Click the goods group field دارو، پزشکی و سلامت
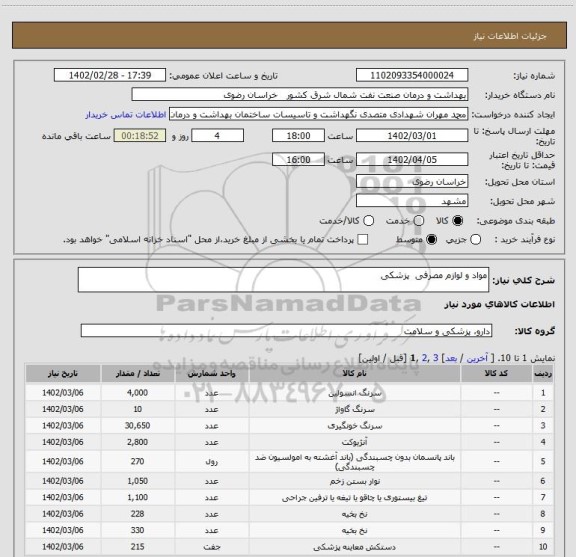Image resolution: width=576 pixels, height=557 pixels. (x=286, y=331)
